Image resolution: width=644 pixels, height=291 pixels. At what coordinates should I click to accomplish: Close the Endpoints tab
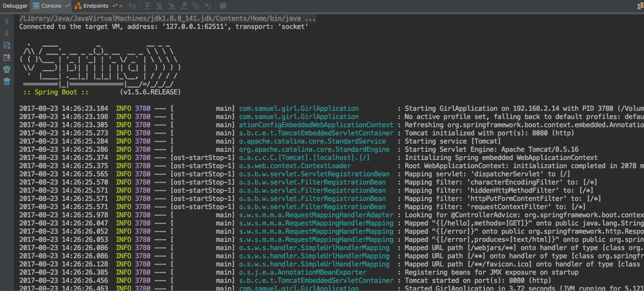click(x=121, y=6)
